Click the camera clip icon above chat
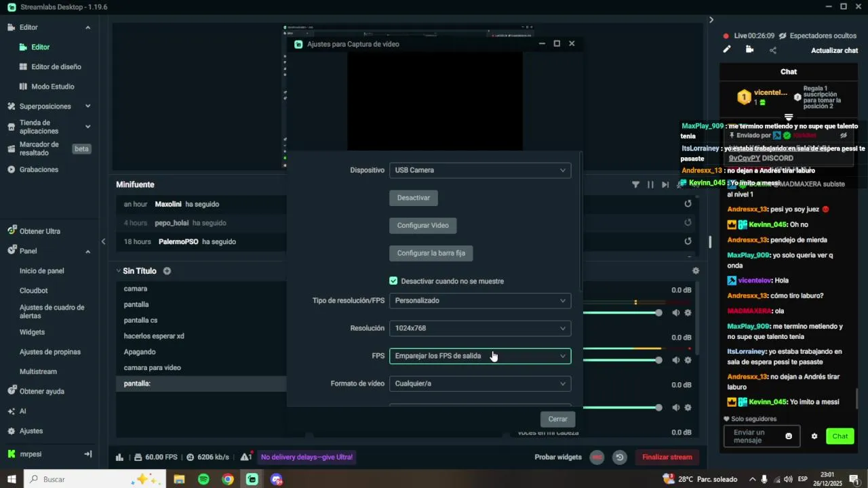Viewport: 868px width, 488px height. coord(749,49)
